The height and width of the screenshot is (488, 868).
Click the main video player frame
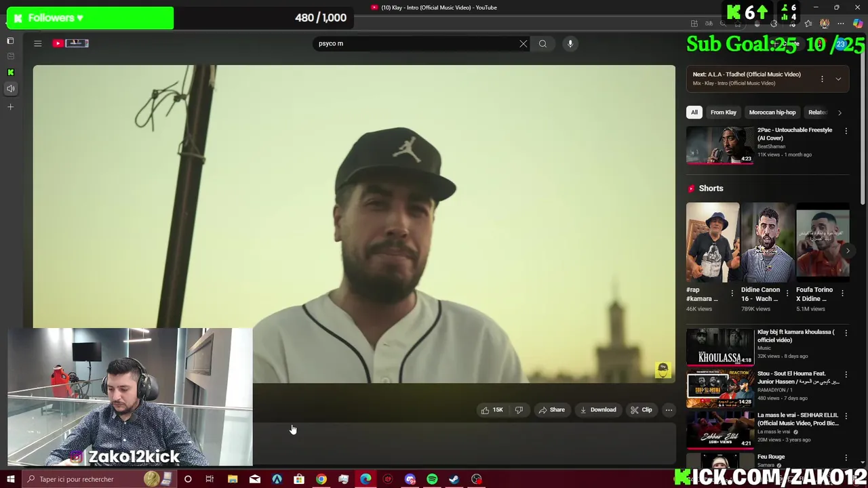point(354,224)
